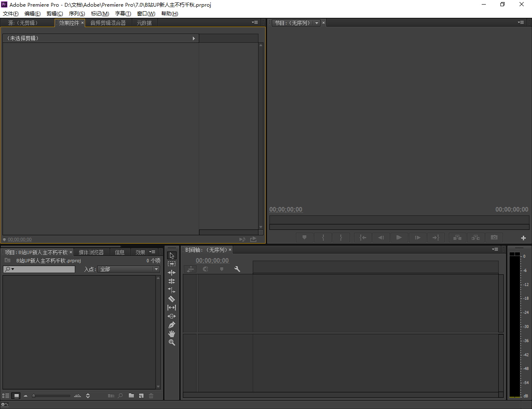This screenshot has height=409, width=532.
Task: Click Add Marker in program monitor
Action: (x=304, y=237)
